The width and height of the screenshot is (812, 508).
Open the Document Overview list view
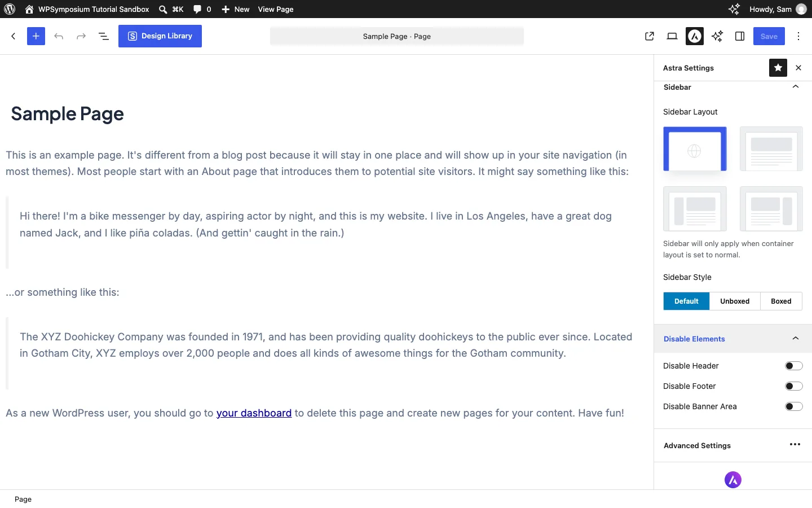click(x=104, y=36)
